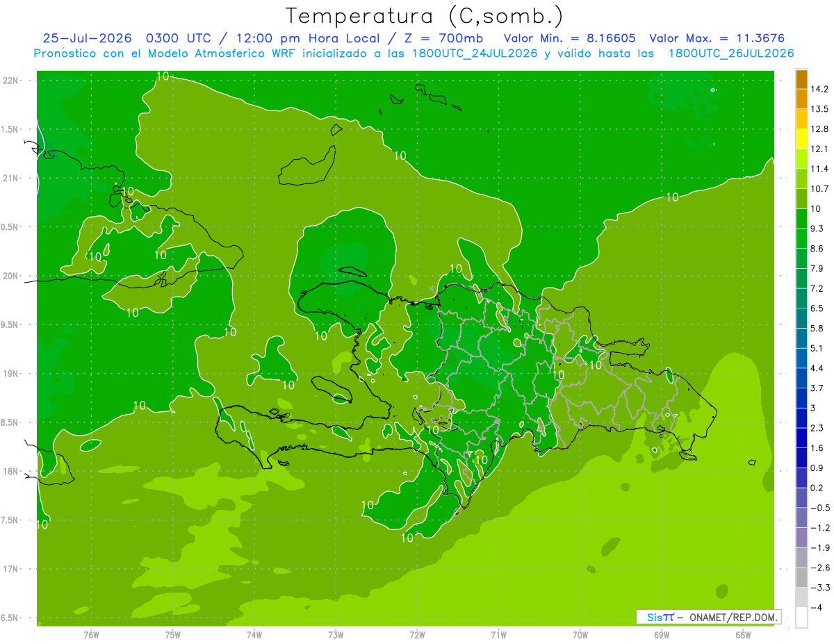Click the '18N' latitude label
The height and width of the screenshot is (644, 834).
tap(10, 472)
